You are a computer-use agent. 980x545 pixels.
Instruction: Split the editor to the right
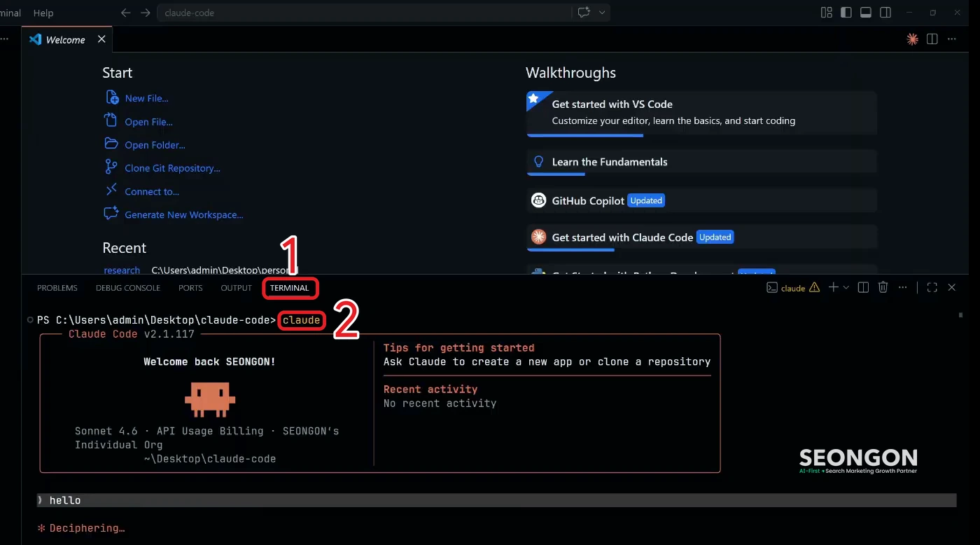932,39
